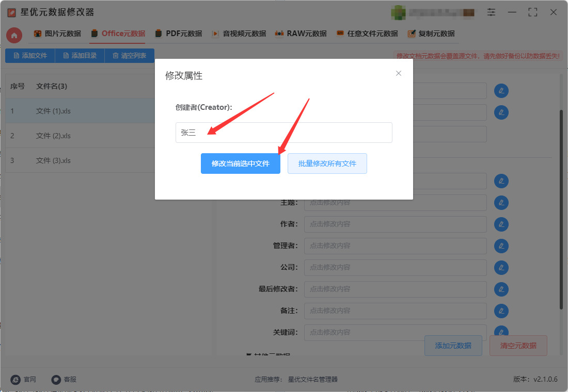This screenshot has width=568, height=392.
Task: Click the edit icon beside 最后修改者 field
Action: (501, 289)
